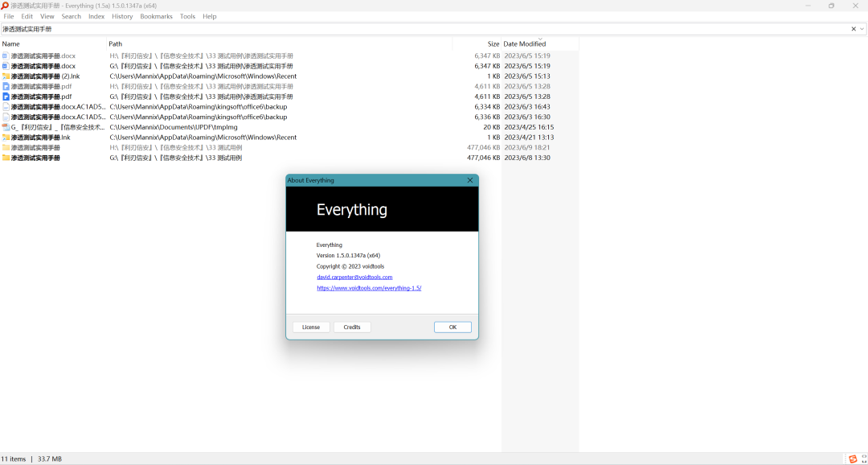
Task: Sort results by the Name column header
Action: 53,43
